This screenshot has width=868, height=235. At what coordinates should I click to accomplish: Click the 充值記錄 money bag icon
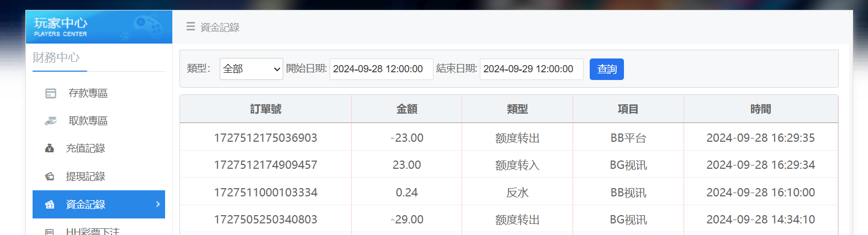tap(49, 148)
